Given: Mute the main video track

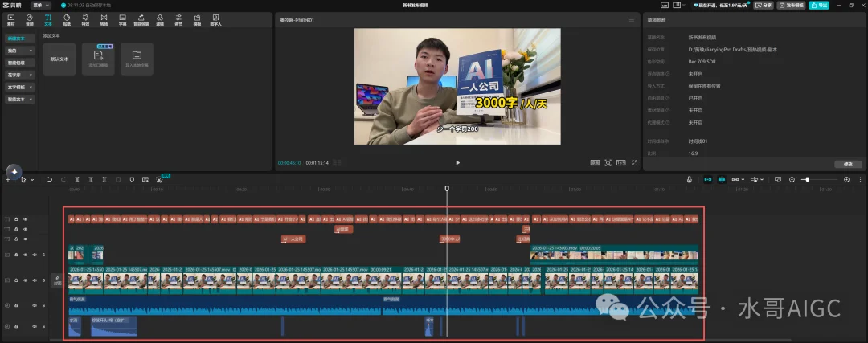Looking at the screenshot, I should pos(35,280).
